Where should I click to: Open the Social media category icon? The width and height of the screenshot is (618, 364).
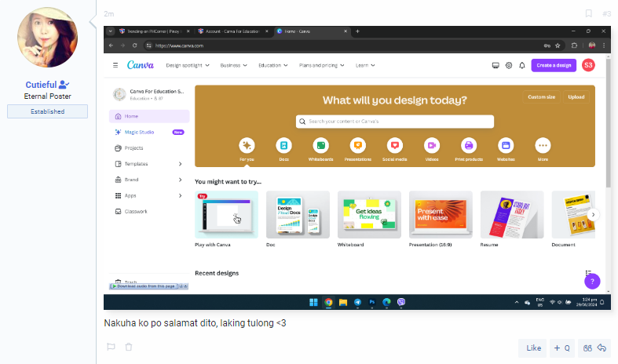pyautogui.click(x=394, y=145)
